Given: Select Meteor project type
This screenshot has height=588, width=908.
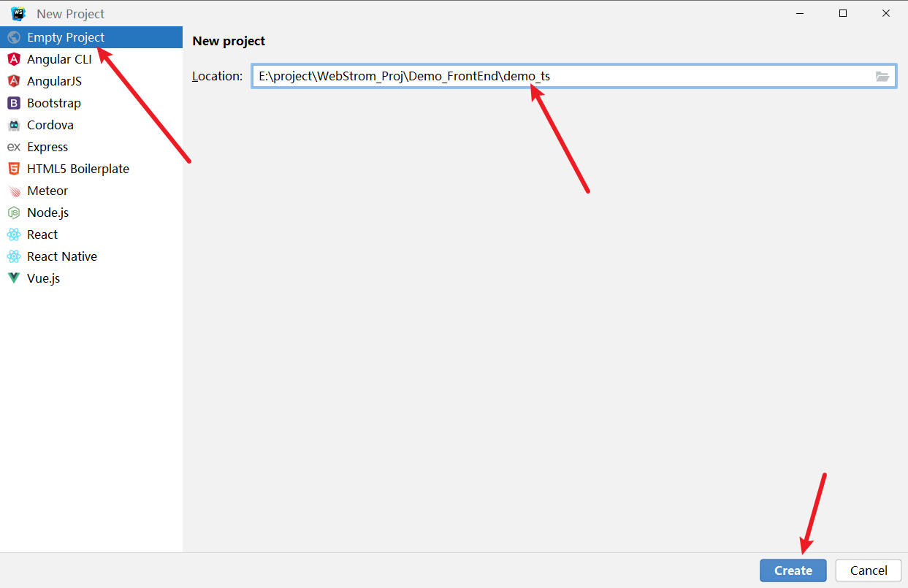Looking at the screenshot, I should tap(91, 191).
